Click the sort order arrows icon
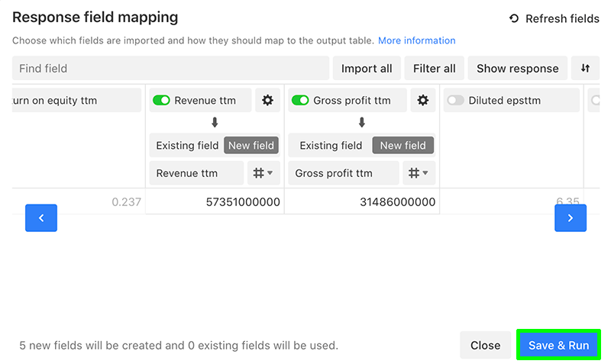611x364 pixels. point(585,68)
